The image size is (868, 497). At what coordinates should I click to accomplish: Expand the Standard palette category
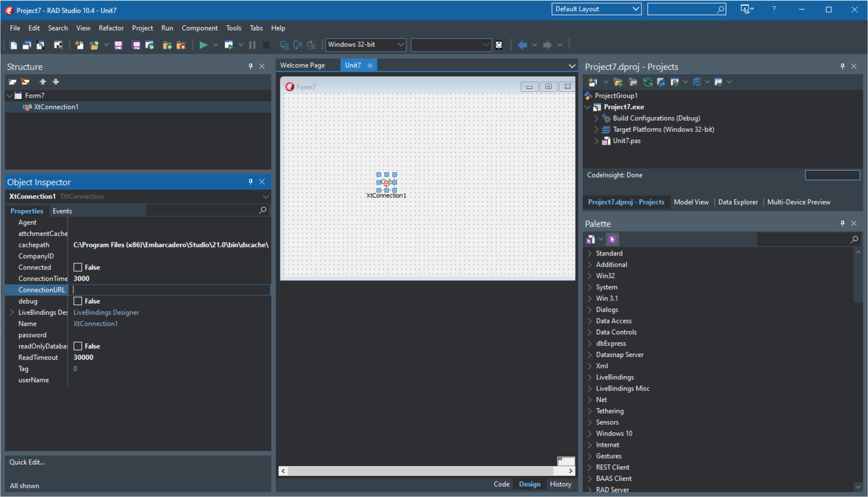[589, 253]
